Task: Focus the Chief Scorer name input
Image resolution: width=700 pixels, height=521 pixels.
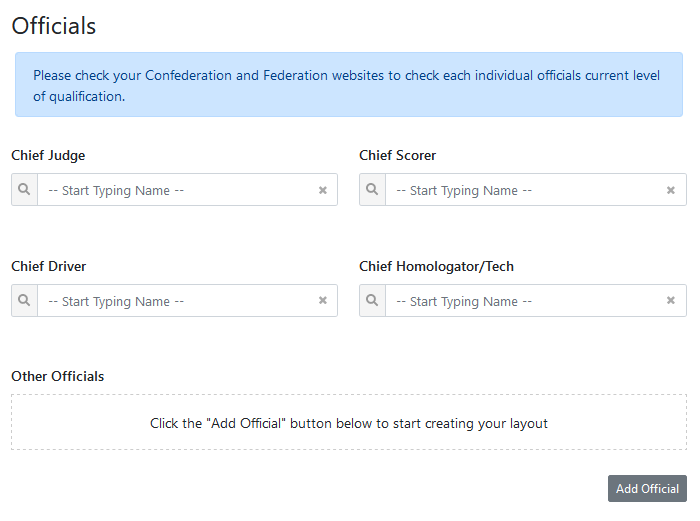Action: point(523,190)
